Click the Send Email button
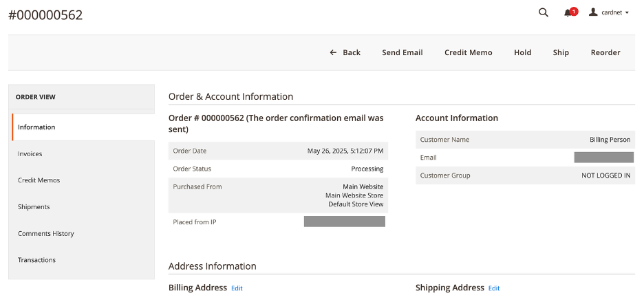Screen dimensions: 644x300 [402, 52]
